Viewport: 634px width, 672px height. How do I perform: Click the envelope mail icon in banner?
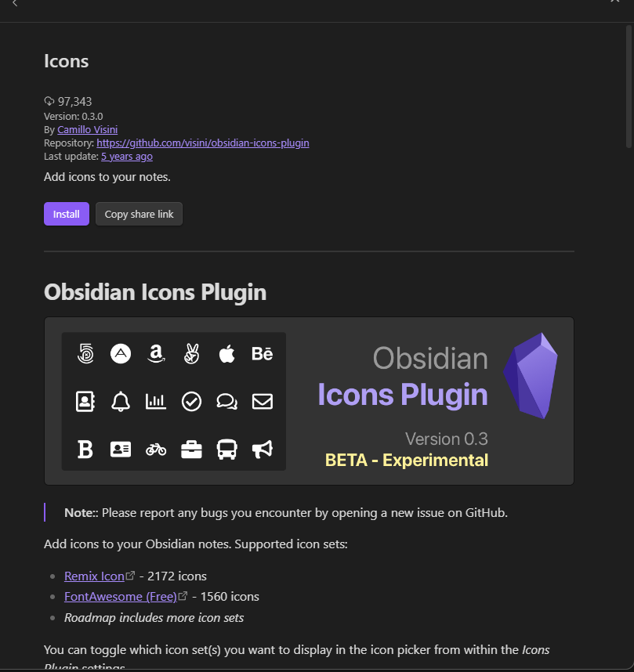tap(262, 402)
